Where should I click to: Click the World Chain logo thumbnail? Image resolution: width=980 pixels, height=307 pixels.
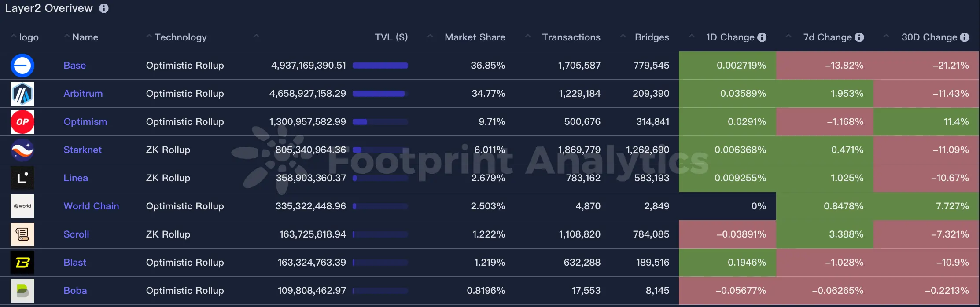22,206
